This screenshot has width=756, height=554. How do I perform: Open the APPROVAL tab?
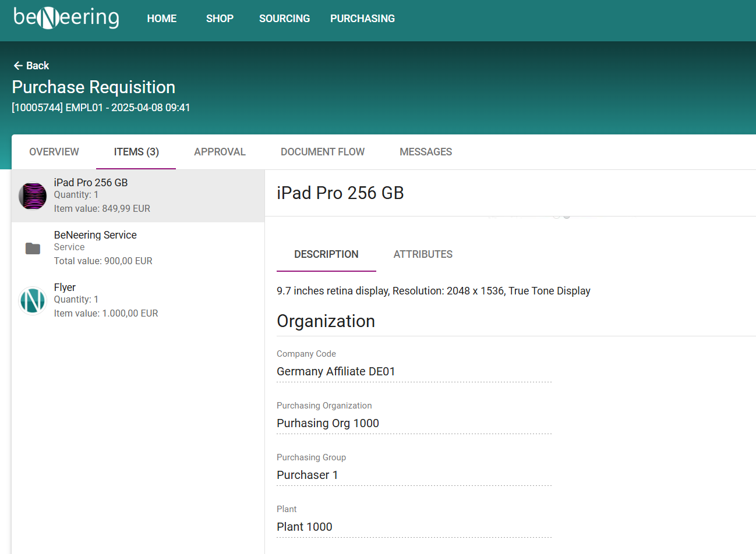click(220, 152)
